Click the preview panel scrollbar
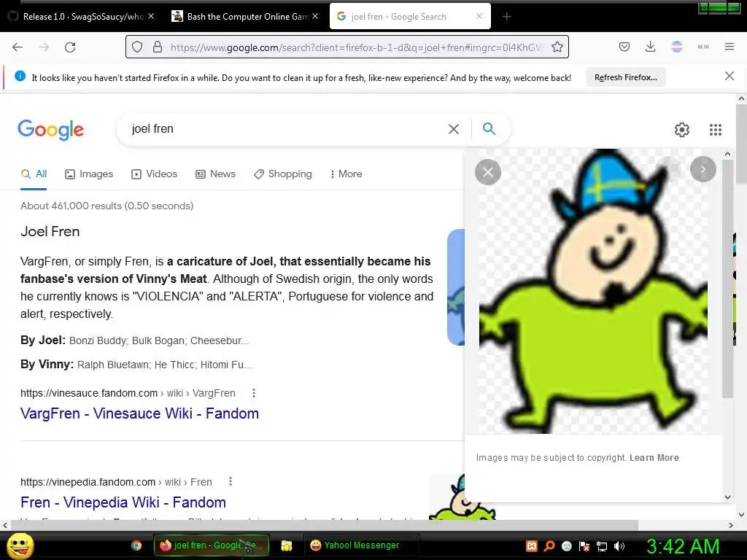This screenshot has width=747, height=560. click(x=727, y=279)
